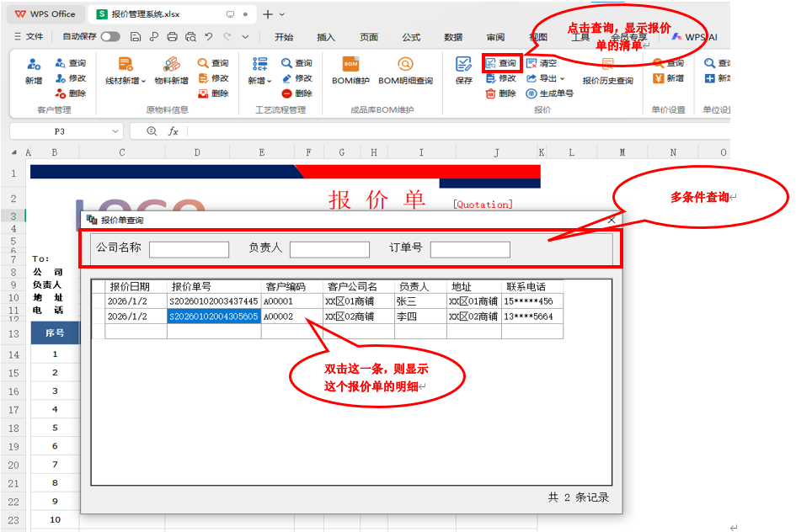The image size is (796, 532).
Task: Click 新增 in 单价设置 group
Action: click(669, 78)
